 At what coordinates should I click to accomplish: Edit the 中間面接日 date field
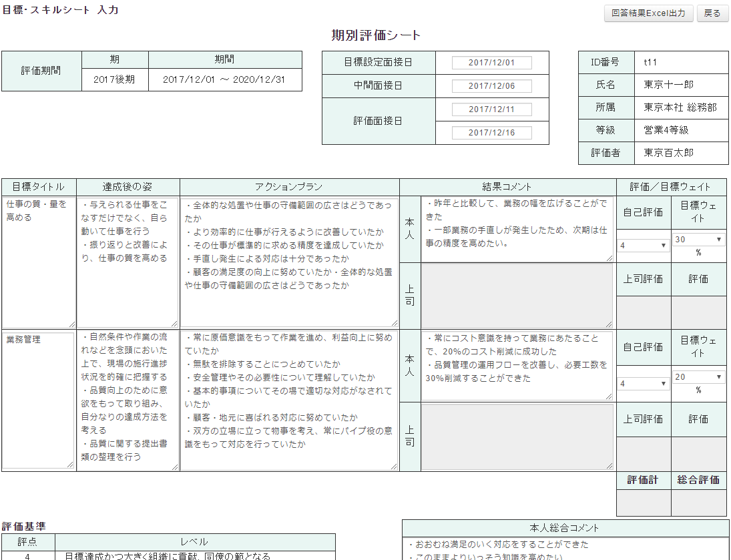pos(492,86)
